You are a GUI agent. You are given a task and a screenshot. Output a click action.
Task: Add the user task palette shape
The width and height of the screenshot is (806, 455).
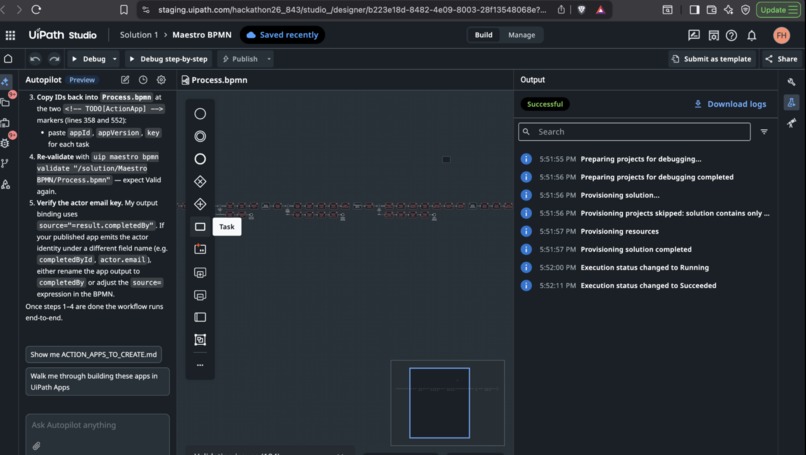pos(200,249)
